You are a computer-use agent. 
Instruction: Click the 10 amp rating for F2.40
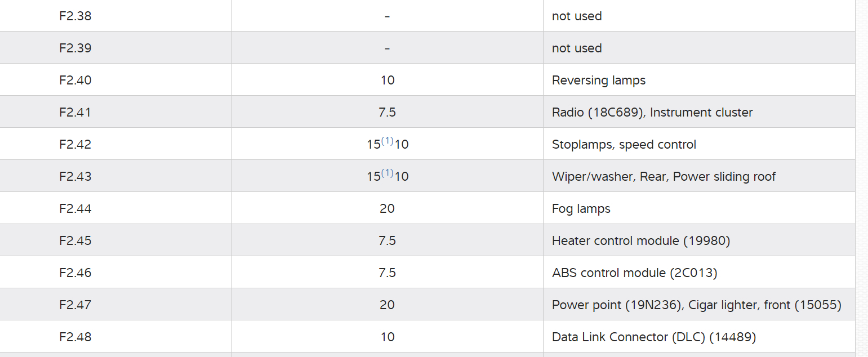387,80
